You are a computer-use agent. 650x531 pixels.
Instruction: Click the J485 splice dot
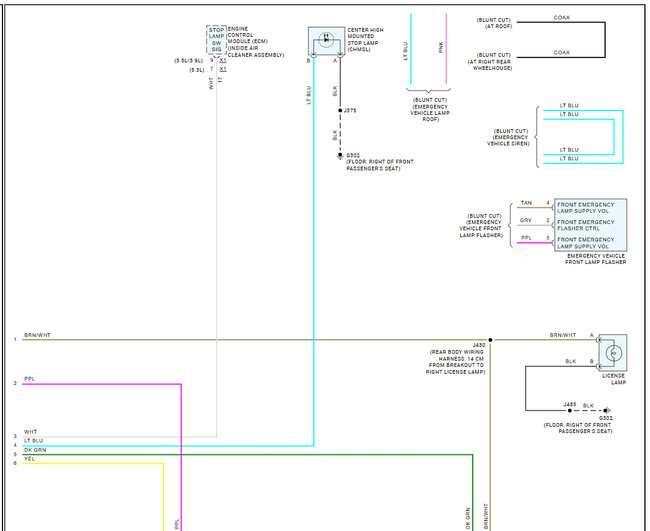point(570,411)
